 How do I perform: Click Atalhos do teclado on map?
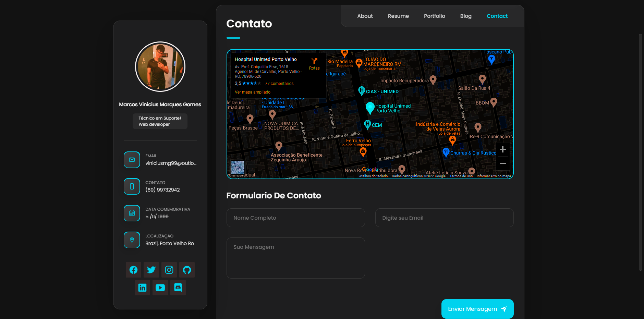point(373,176)
